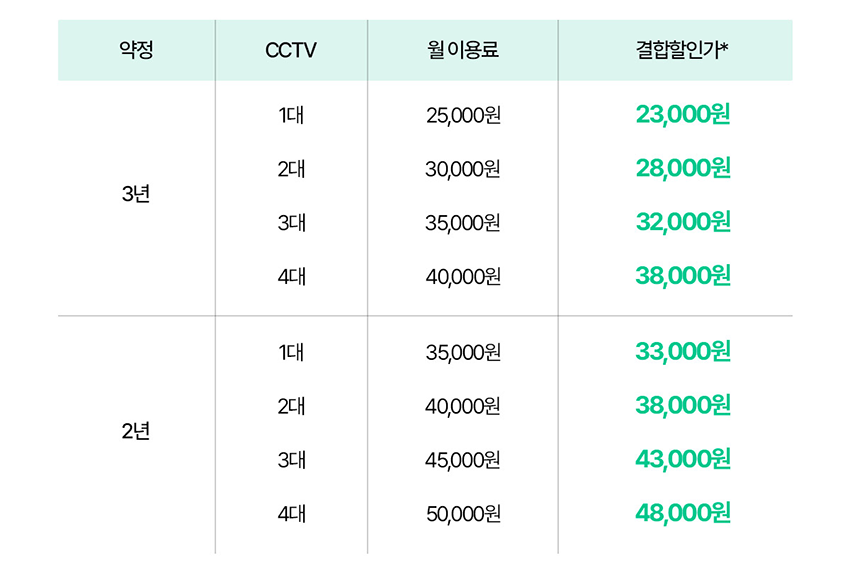Viewport: 850px width, 575px height.
Task: Click the 월 이용료 column header
Action: pos(462,50)
